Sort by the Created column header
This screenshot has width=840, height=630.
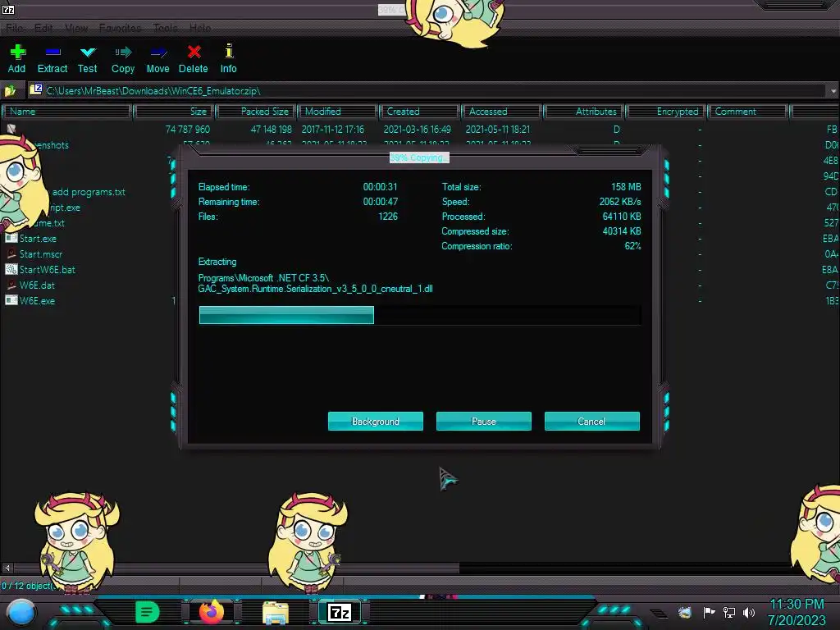tap(420, 112)
